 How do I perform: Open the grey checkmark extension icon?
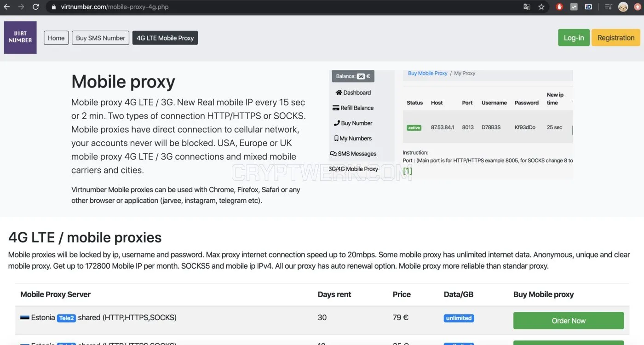(574, 7)
